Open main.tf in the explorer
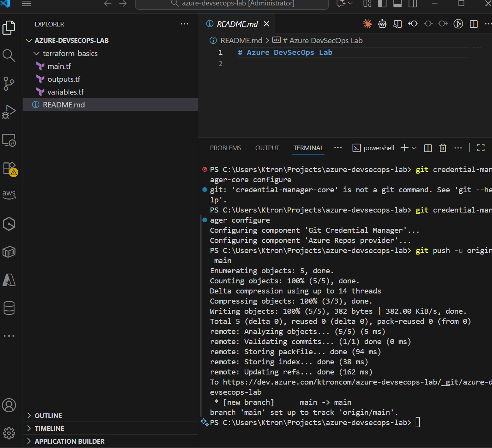 click(x=59, y=66)
